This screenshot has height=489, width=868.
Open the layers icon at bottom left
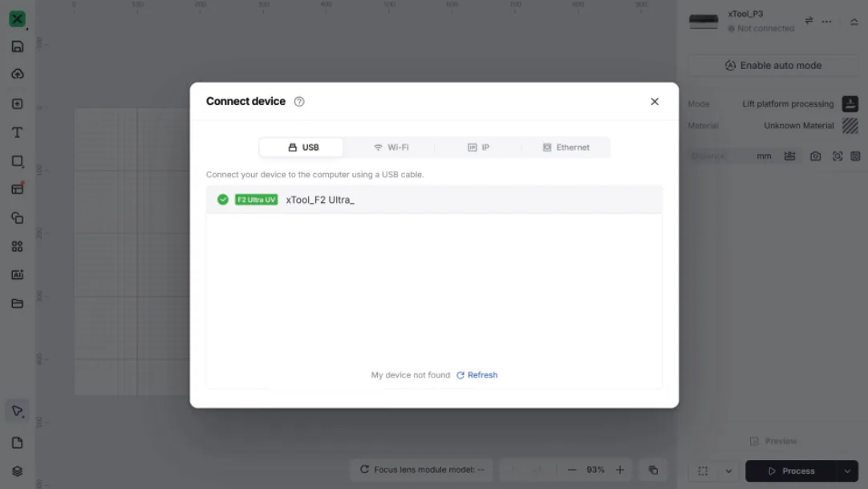click(17, 471)
